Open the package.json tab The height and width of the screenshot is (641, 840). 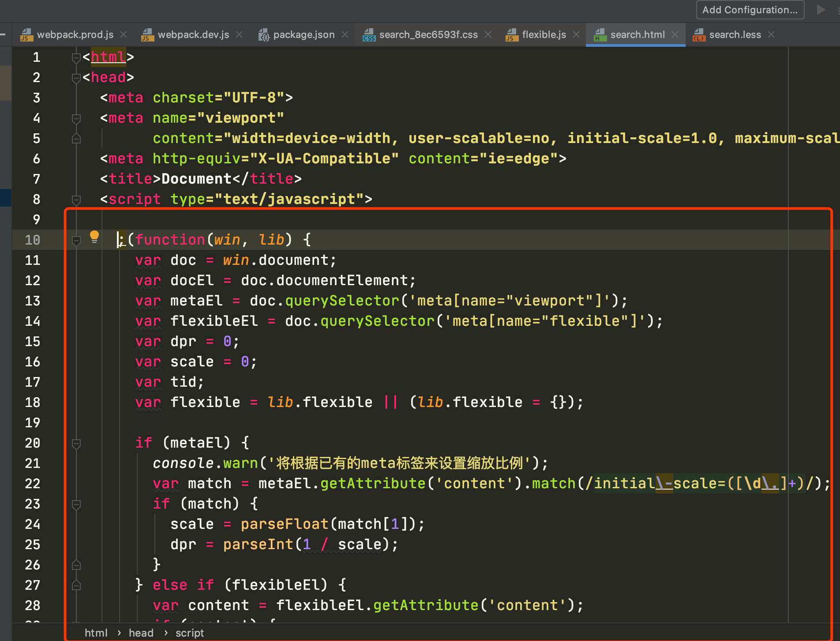304,34
